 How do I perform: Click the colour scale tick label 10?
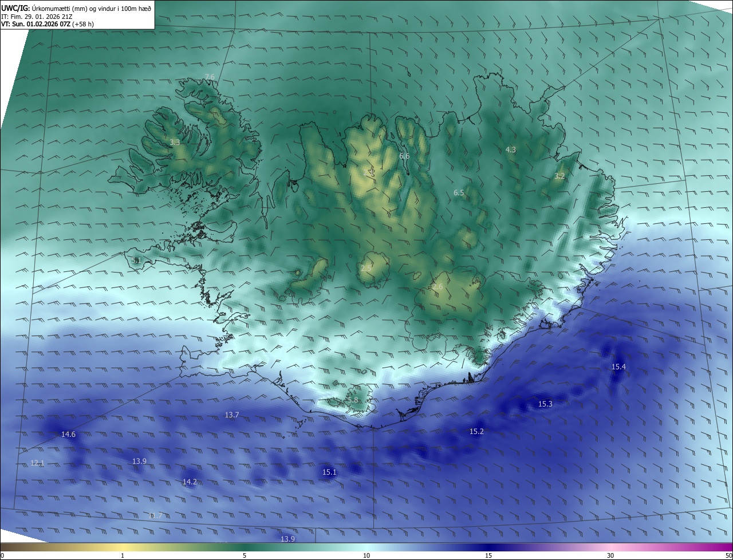(x=366, y=555)
